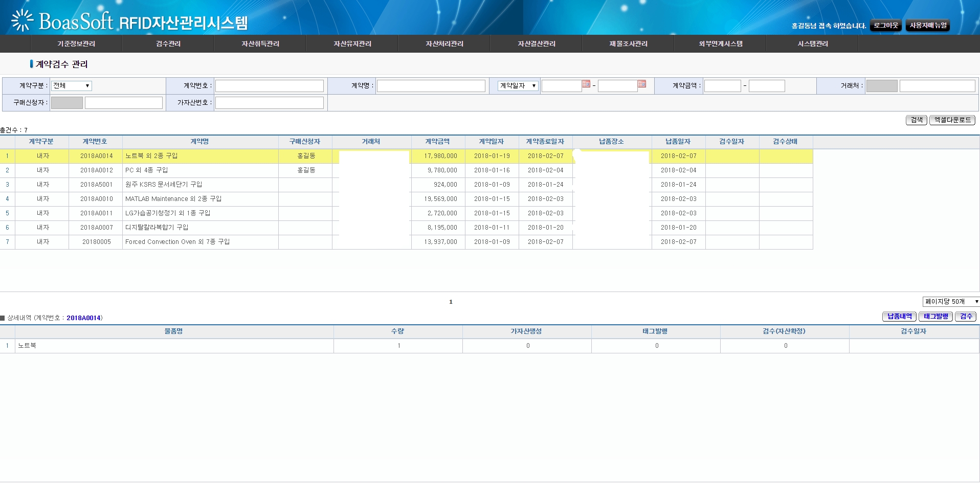Focus the minimum 계약금액 field
Viewport: 980px width, 492px height.
723,86
